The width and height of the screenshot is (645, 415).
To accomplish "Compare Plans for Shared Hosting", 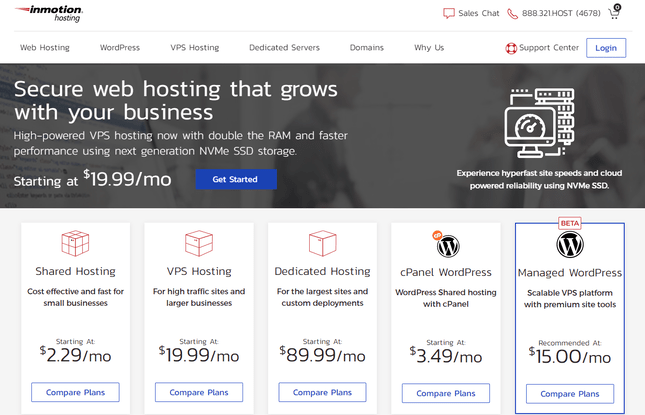I will [75, 392].
